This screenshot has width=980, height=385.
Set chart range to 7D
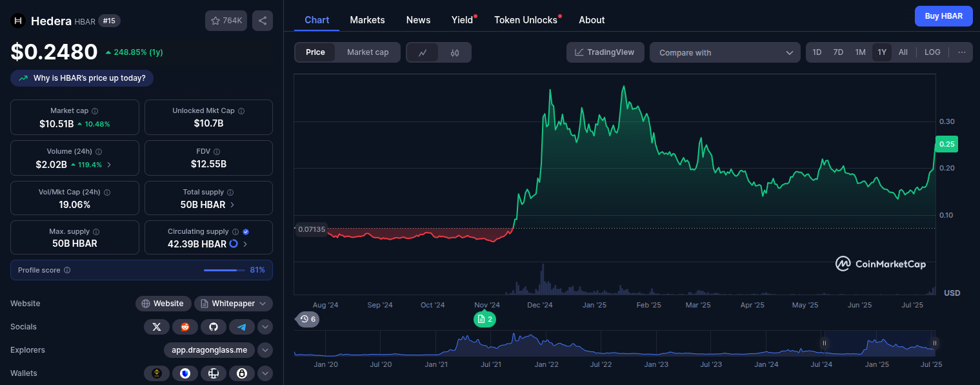838,52
